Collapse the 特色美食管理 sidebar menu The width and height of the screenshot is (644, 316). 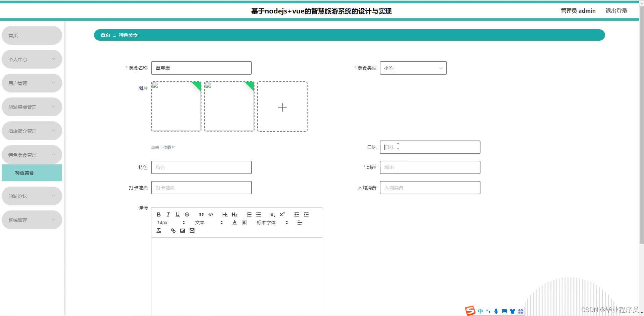(x=32, y=155)
